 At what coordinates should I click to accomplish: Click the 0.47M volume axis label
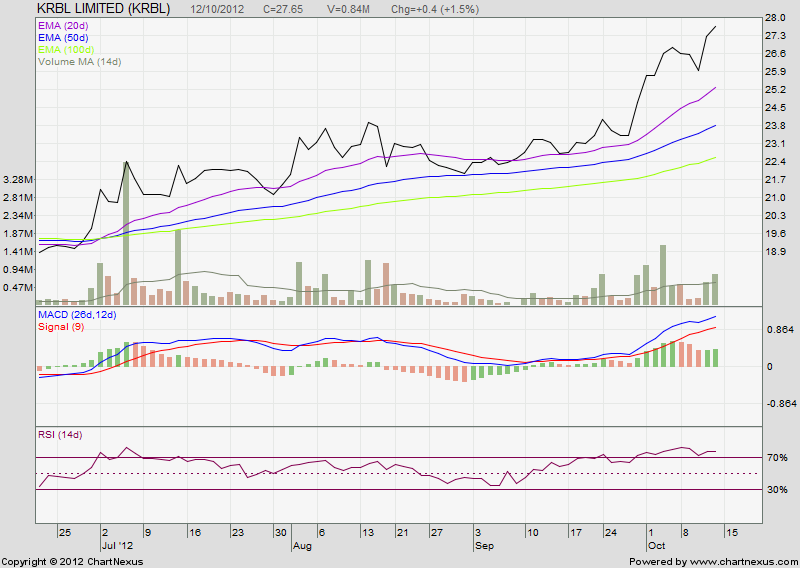18,287
